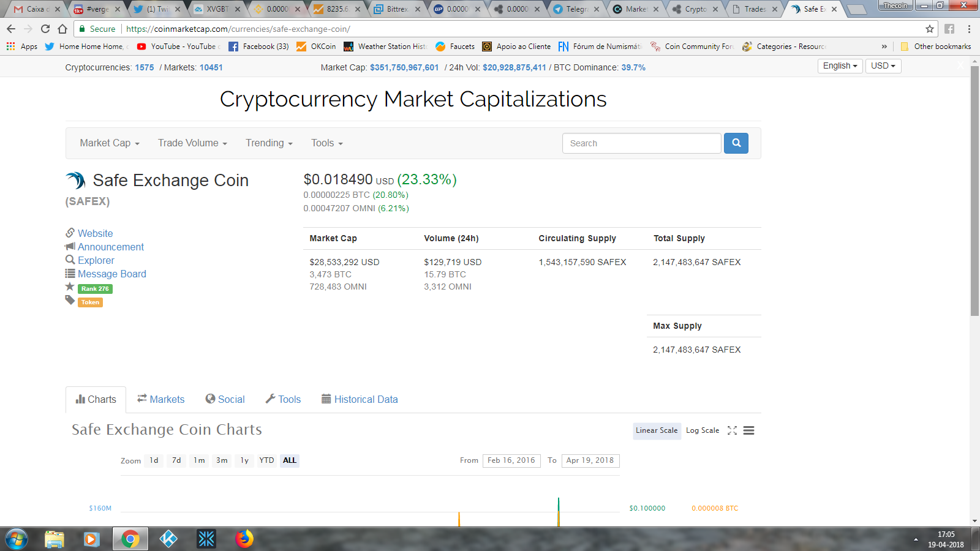The height and width of the screenshot is (551, 980).
Task: Click into the Search field
Action: [641, 143]
